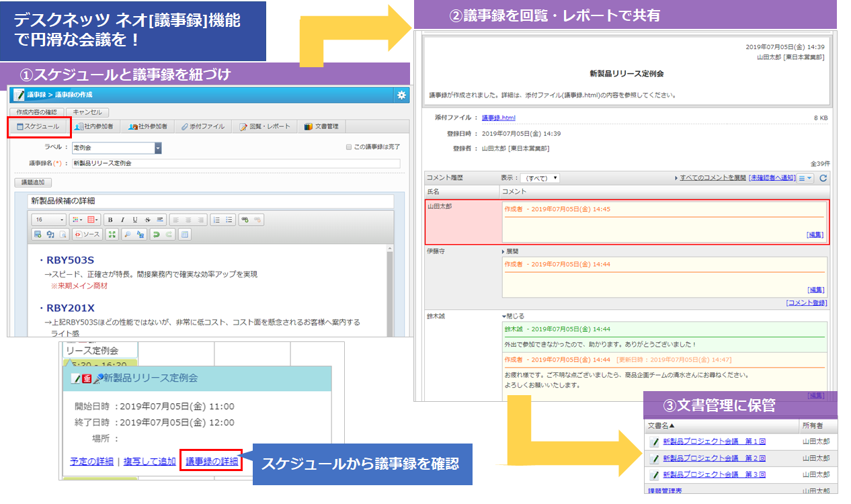Open 予定の詳細 link in schedule popup

tap(91, 461)
